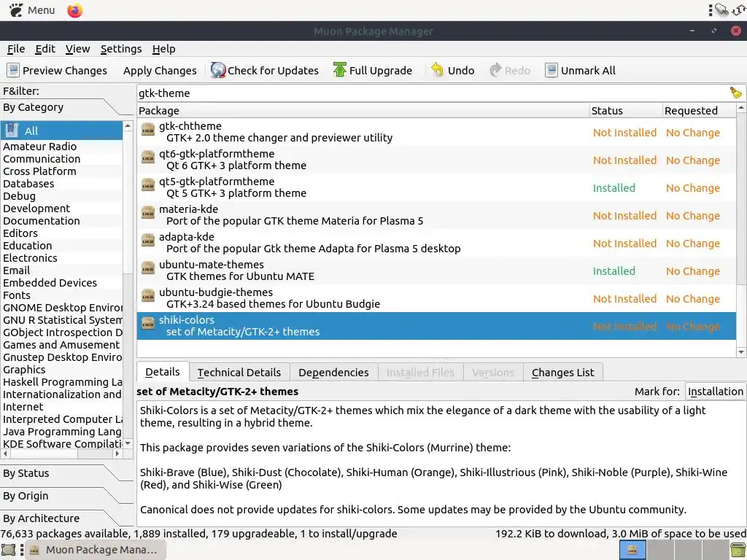Click the Redo arrow icon

[x=495, y=70]
